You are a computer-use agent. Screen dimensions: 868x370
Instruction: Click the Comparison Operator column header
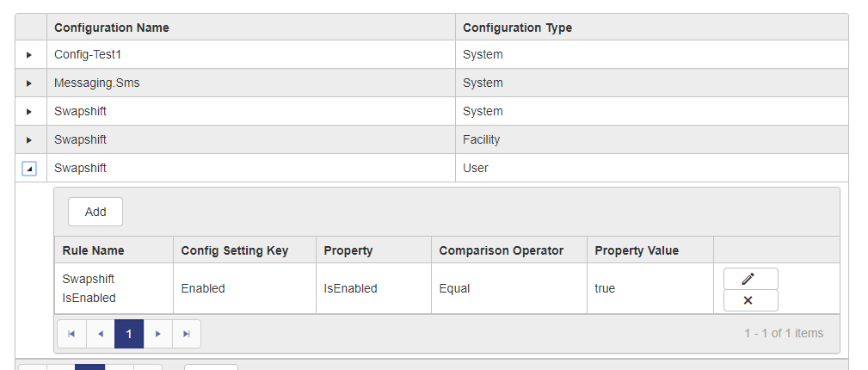tap(501, 250)
